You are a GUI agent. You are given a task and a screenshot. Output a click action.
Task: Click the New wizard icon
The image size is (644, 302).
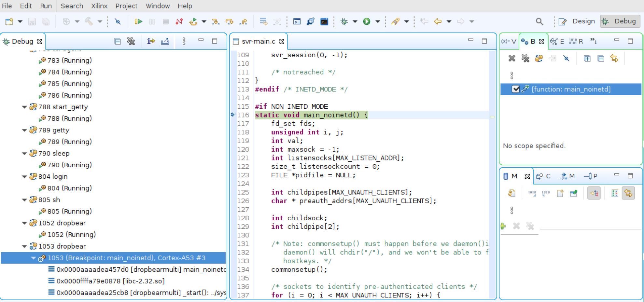pos(9,21)
